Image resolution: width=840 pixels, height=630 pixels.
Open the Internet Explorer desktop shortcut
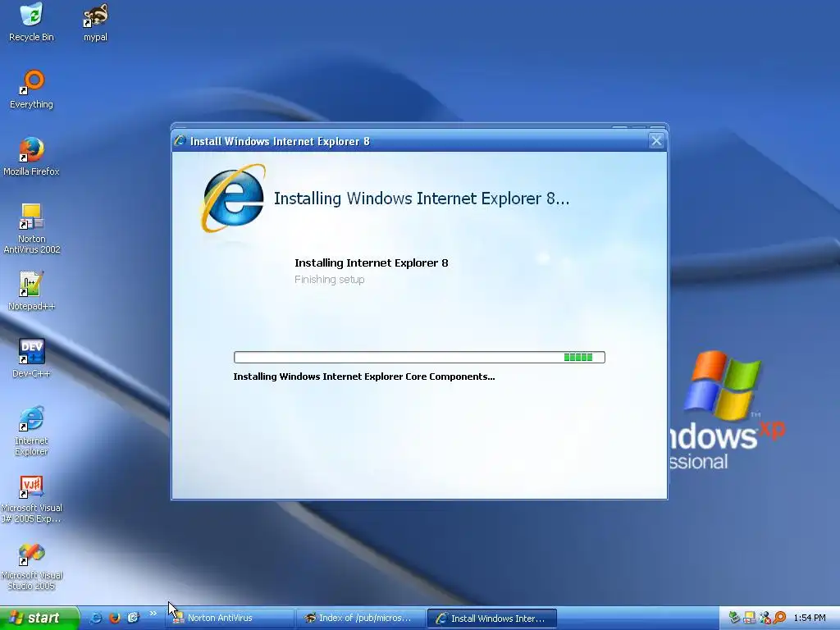tap(32, 431)
